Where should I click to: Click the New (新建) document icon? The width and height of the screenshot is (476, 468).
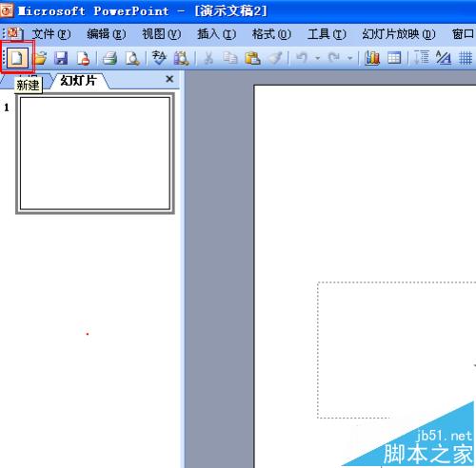pyautogui.click(x=16, y=58)
